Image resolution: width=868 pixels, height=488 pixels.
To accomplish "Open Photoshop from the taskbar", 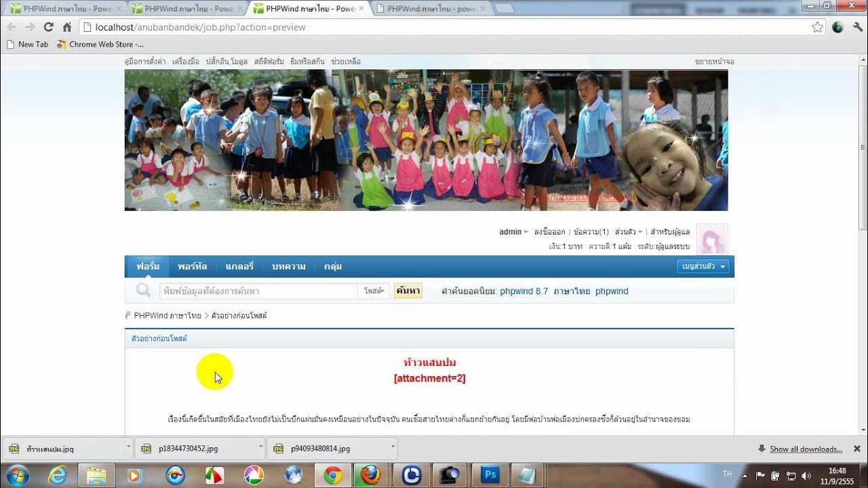I will [490, 475].
